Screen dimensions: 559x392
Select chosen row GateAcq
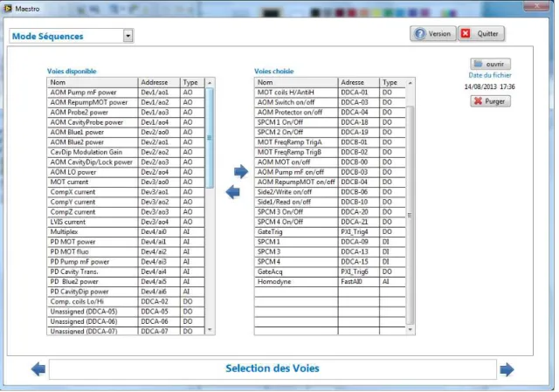330,272
